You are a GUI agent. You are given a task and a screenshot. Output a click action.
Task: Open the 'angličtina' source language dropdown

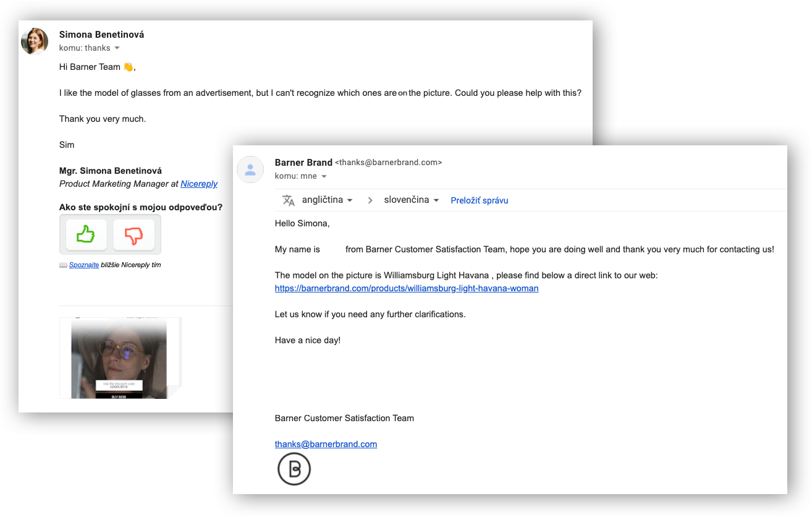(327, 200)
